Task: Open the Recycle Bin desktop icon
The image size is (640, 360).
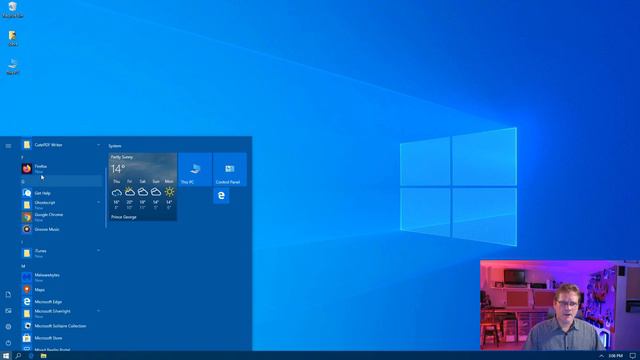Action: pyautogui.click(x=13, y=10)
